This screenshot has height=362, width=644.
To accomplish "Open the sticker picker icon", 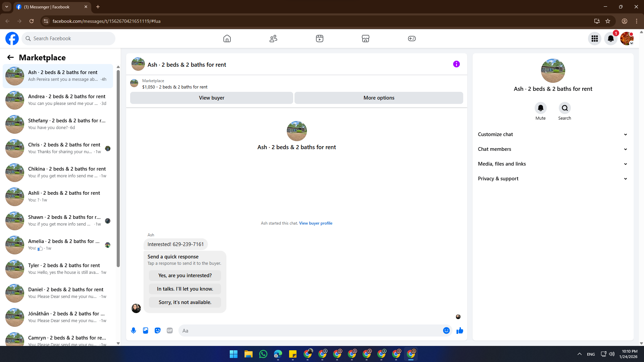I will [x=158, y=330].
